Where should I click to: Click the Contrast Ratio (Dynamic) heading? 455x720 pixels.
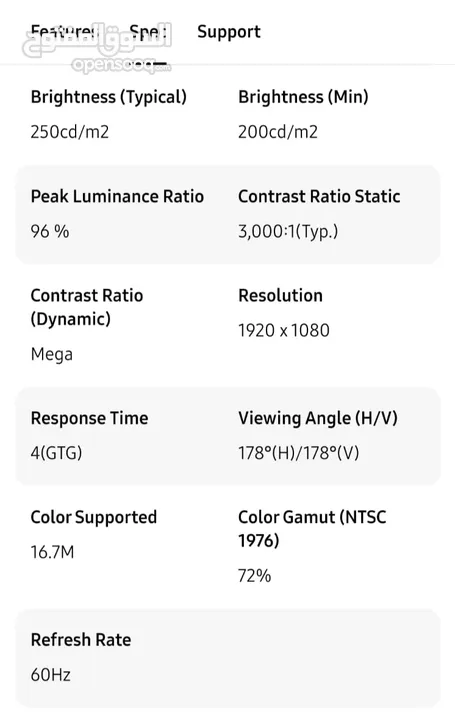[x=87, y=307]
